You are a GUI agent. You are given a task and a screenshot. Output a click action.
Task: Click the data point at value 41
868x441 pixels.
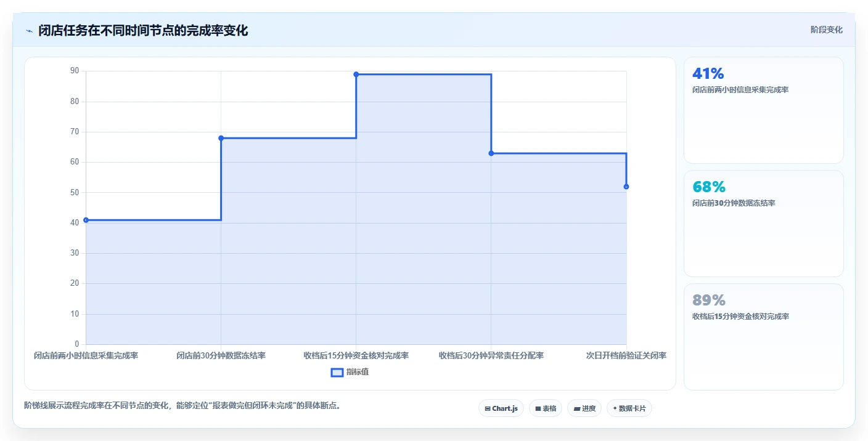coord(86,220)
